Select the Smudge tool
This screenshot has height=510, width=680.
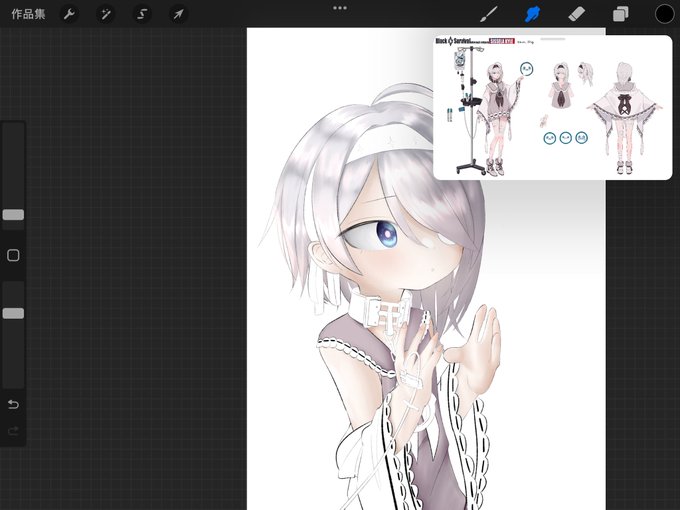coord(533,14)
